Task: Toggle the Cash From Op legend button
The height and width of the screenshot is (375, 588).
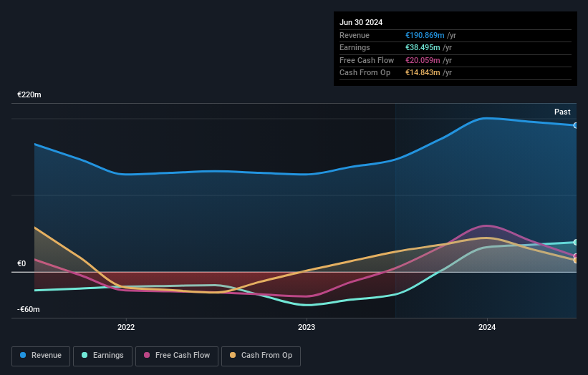Action: click(x=261, y=356)
